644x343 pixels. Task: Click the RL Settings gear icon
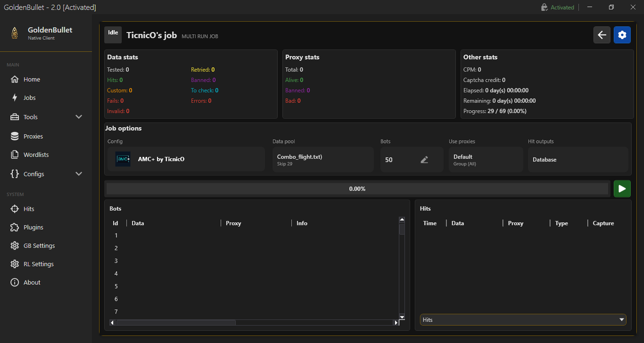click(x=15, y=264)
